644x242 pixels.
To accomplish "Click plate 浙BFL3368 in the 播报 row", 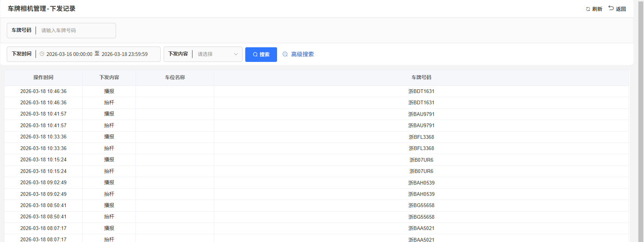I will click(421, 137).
